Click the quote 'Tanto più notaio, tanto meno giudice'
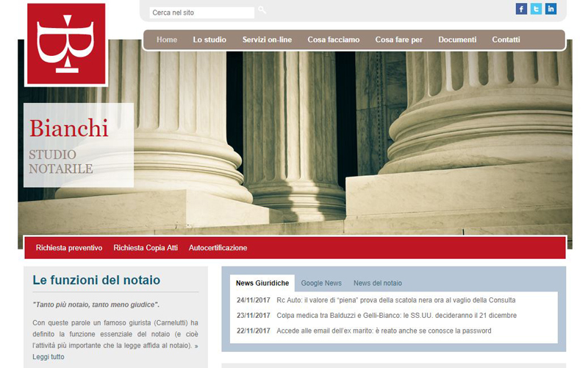The width and height of the screenshot is (588, 368). [96, 305]
